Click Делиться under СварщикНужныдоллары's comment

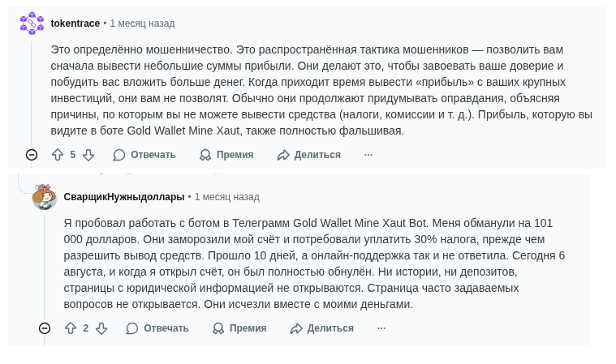[x=322, y=328]
